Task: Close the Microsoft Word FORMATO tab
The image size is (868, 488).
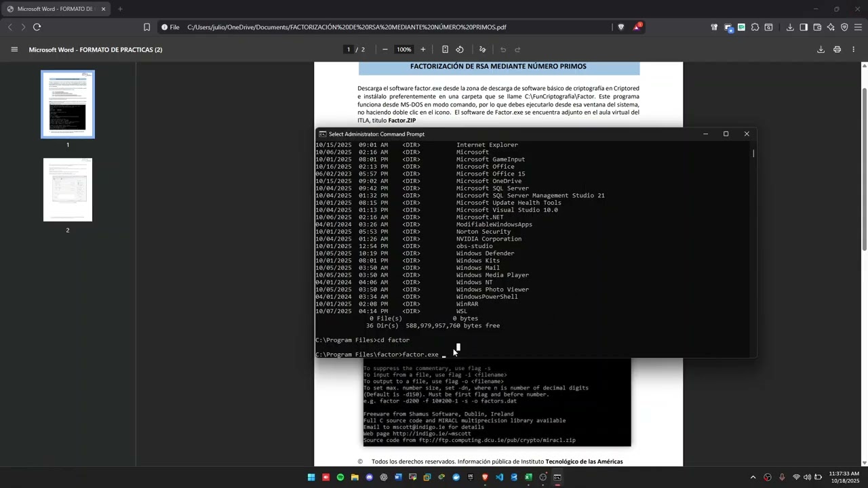Action: point(103,9)
